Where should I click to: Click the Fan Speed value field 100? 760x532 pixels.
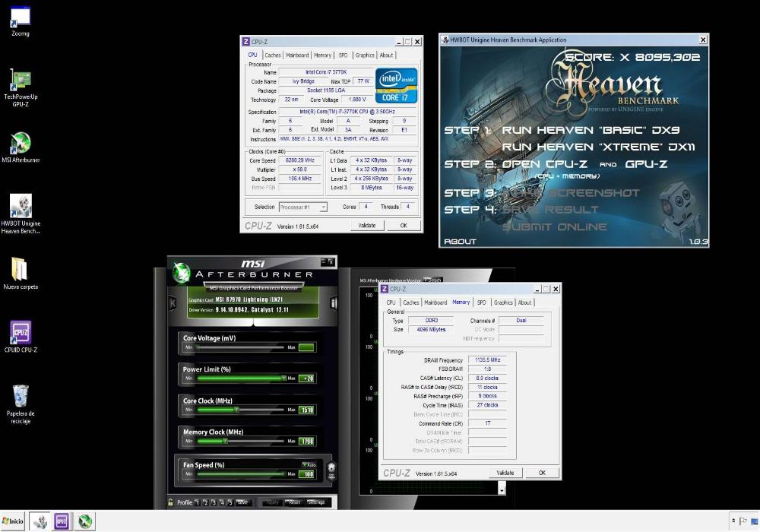(306, 473)
